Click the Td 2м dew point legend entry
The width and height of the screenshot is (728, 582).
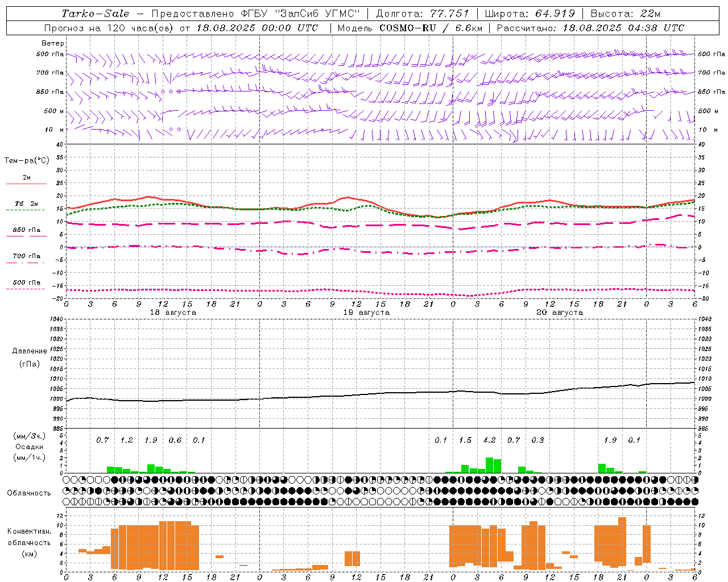click(x=27, y=203)
